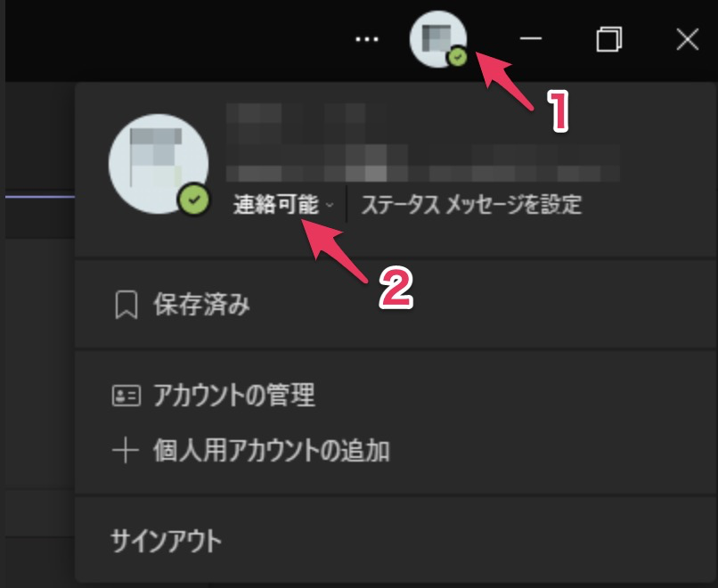Click the profile avatar in the title bar

(x=438, y=39)
